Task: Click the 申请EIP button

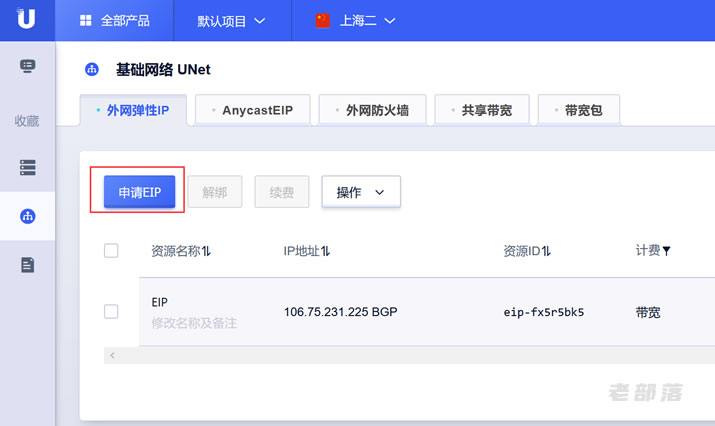Action: pos(140,192)
